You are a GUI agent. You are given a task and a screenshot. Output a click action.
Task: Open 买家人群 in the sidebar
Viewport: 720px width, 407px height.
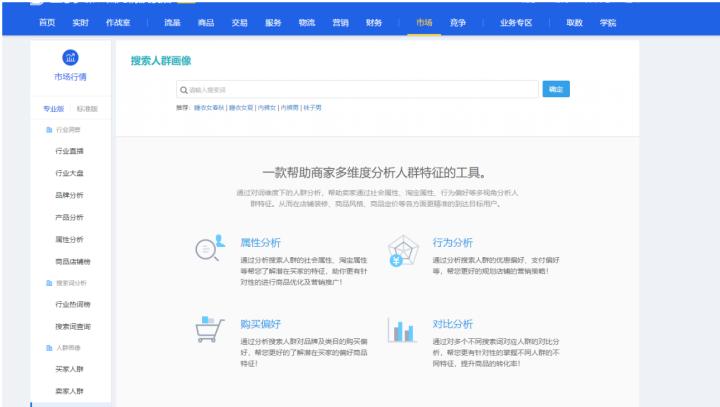coord(69,369)
